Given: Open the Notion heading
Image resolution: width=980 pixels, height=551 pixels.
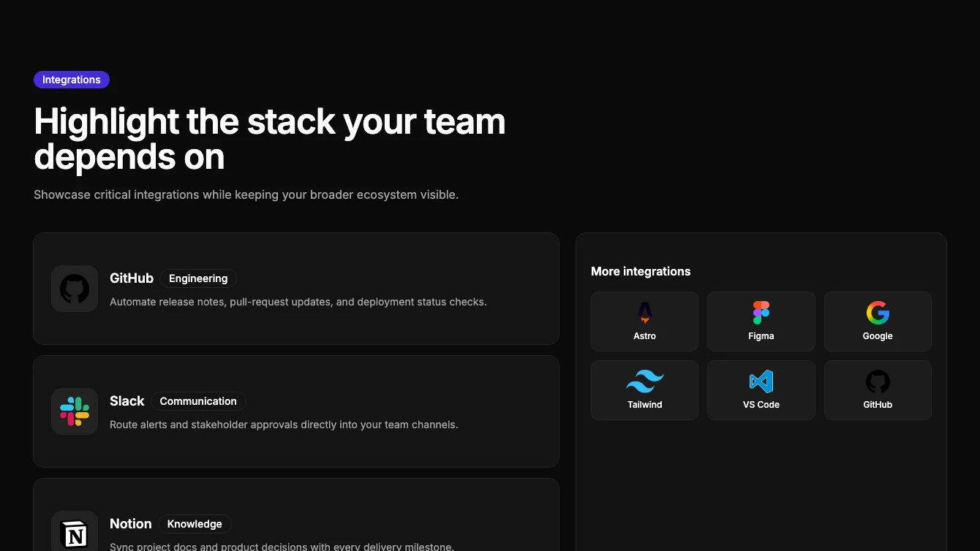Looking at the screenshot, I should [x=131, y=524].
